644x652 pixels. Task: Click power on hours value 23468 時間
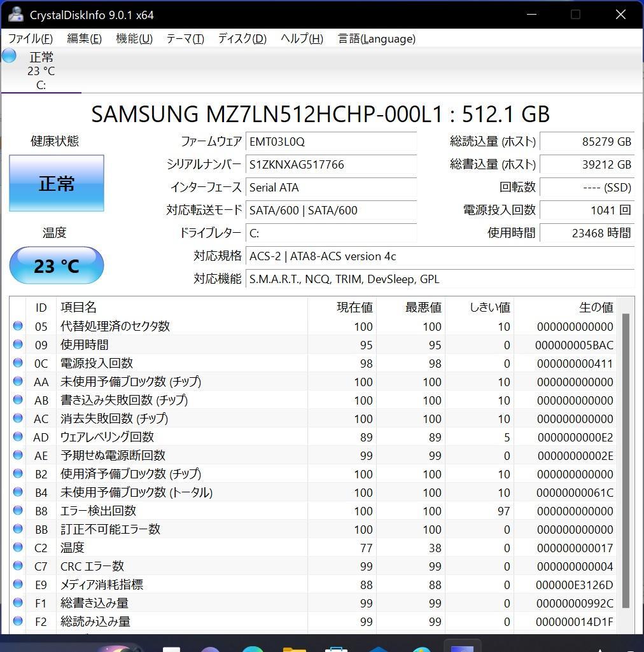tap(587, 233)
